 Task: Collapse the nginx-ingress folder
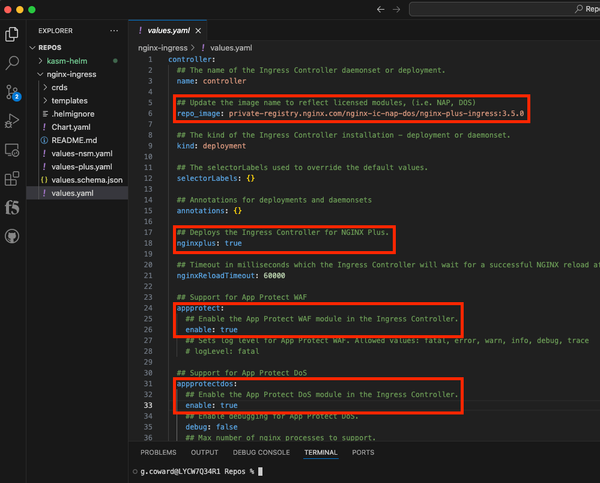(72, 74)
